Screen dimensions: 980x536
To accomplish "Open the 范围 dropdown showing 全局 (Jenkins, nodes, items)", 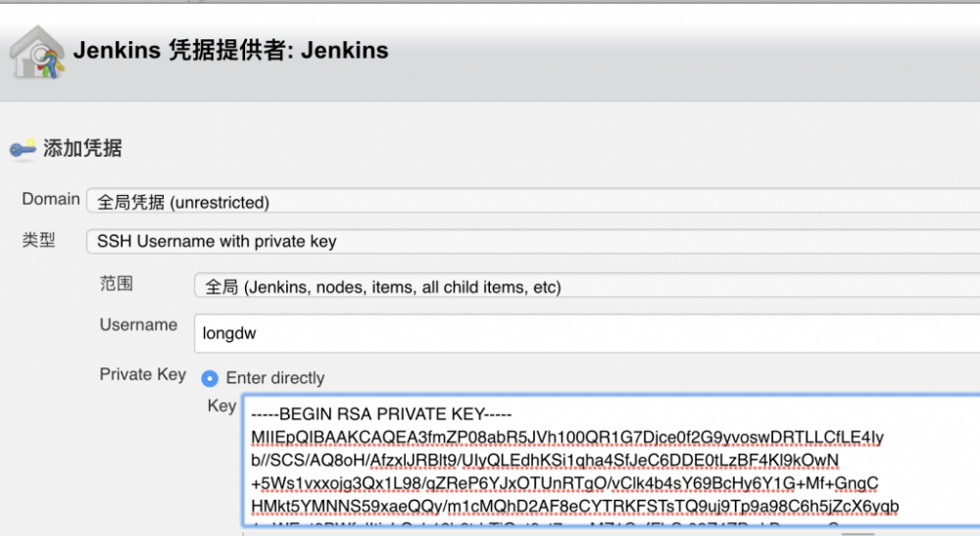I will pos(587,287).
